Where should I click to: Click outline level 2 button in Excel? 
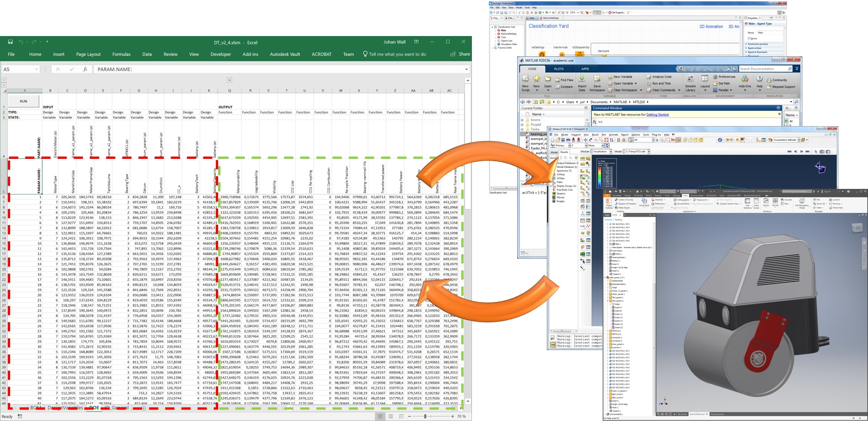click(4, 85)
